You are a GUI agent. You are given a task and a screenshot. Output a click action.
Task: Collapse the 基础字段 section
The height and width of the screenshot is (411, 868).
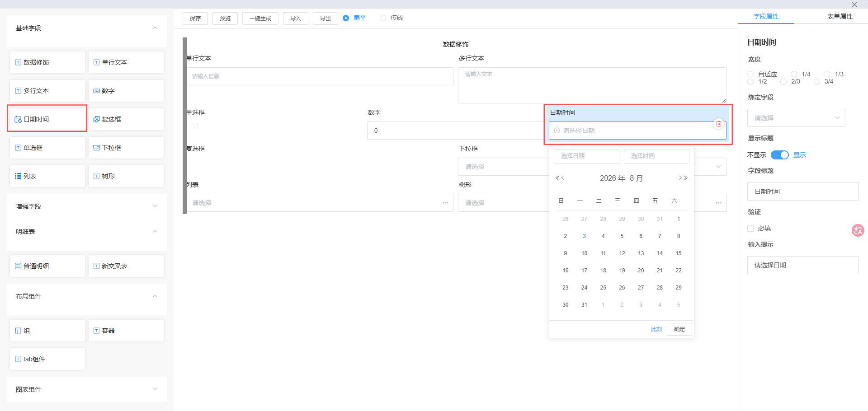pos(155,28)
